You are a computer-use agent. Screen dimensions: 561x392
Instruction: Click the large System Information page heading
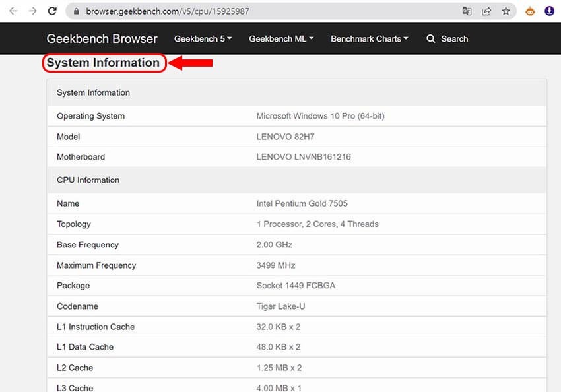[103, 63]
